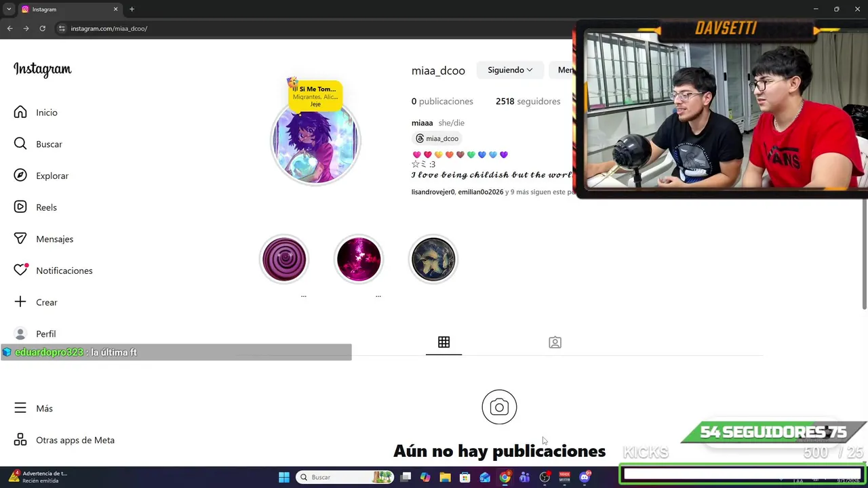This screenshot has width=868, height=488.
Task: Switch to the tagged photos tab
Action: tap(555, 342)
